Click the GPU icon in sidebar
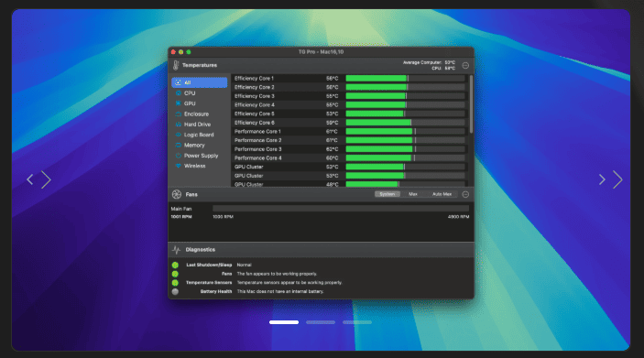The height and width of the screenshot is (358, 644). pos(179,103)
